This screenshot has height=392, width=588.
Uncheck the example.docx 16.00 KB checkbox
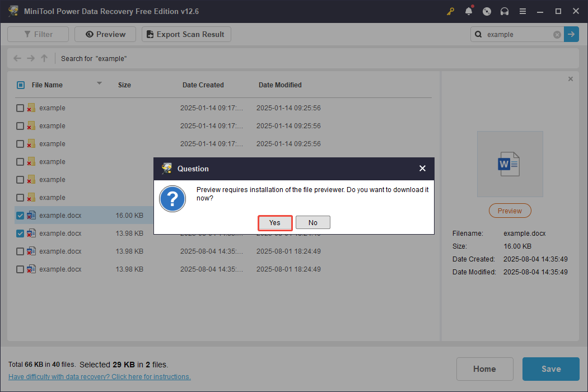click(20, 216)
